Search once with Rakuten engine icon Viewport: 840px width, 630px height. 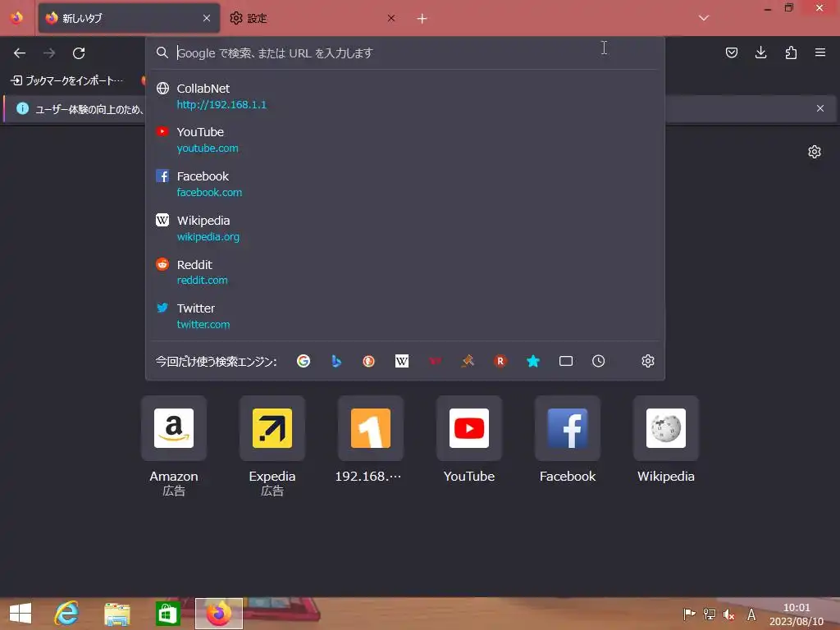[x=500, y=361]
